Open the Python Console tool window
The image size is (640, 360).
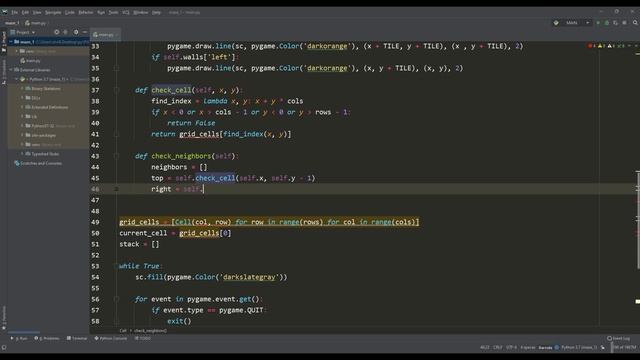point(111,338)
